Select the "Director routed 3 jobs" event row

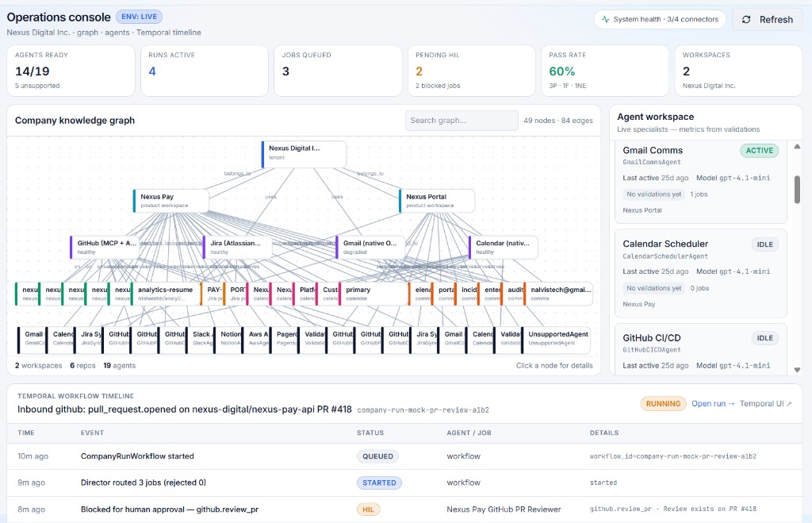click(x=404, y=483)
